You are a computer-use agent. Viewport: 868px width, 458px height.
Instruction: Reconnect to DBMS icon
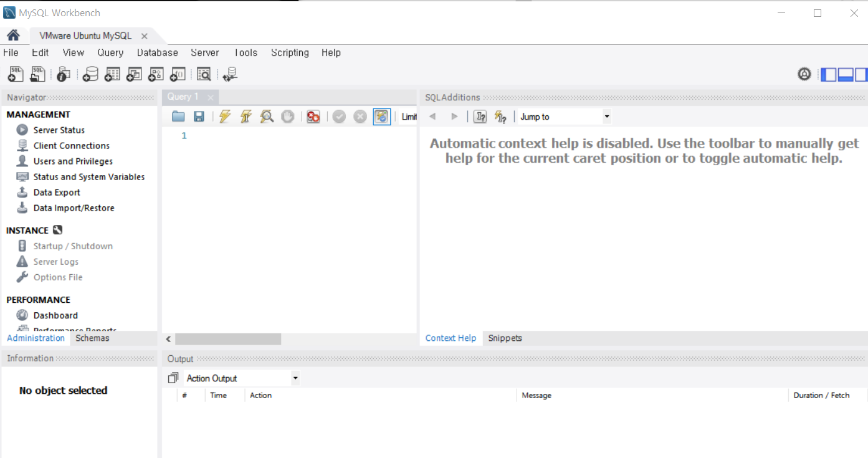[x=231, y=74]
